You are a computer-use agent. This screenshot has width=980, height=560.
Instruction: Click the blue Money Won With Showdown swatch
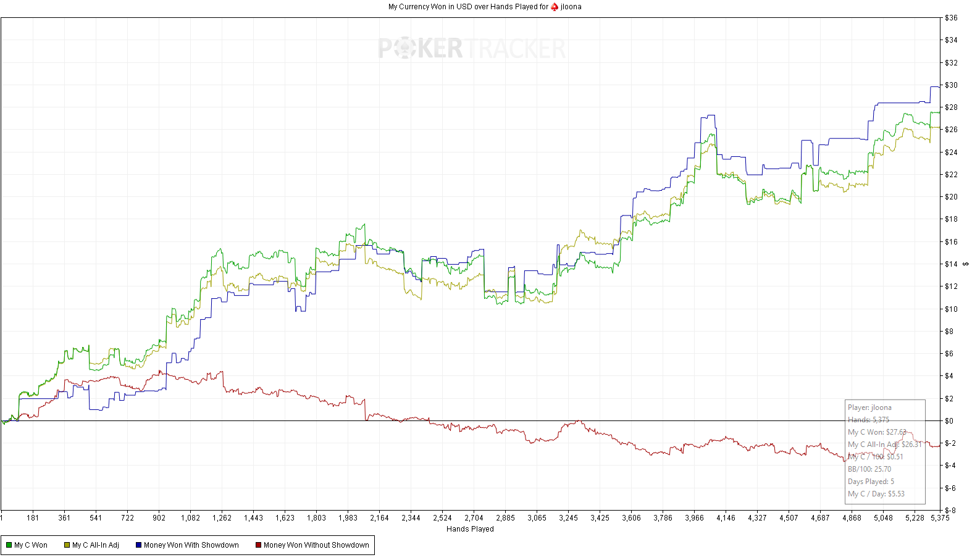click(138, 545)
